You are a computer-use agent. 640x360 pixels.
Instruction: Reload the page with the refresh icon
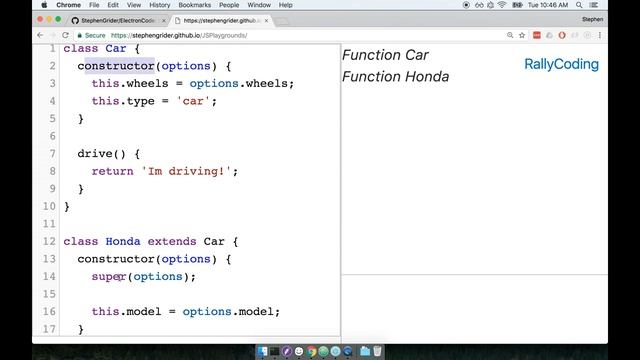65,35
